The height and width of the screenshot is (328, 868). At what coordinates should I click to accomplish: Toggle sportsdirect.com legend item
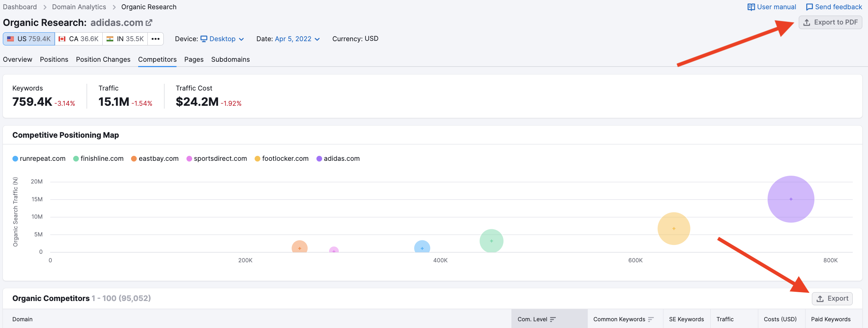(217, 159)
